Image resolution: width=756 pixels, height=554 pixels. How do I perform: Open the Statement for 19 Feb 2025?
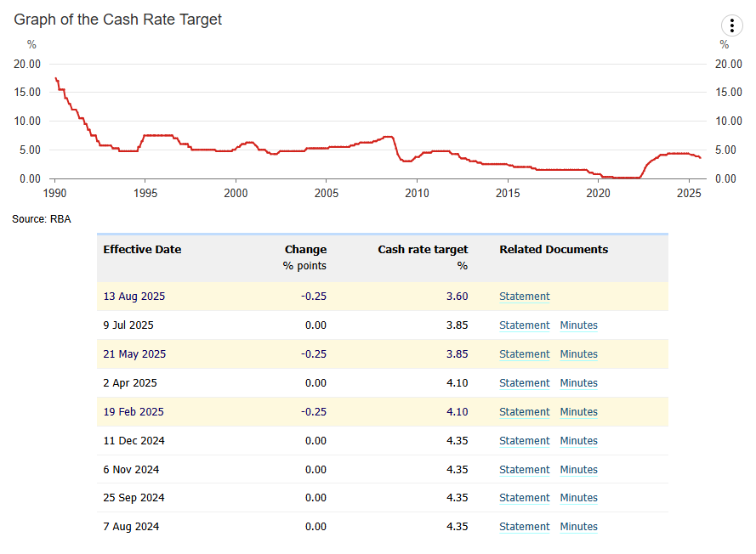coord(524,412)
